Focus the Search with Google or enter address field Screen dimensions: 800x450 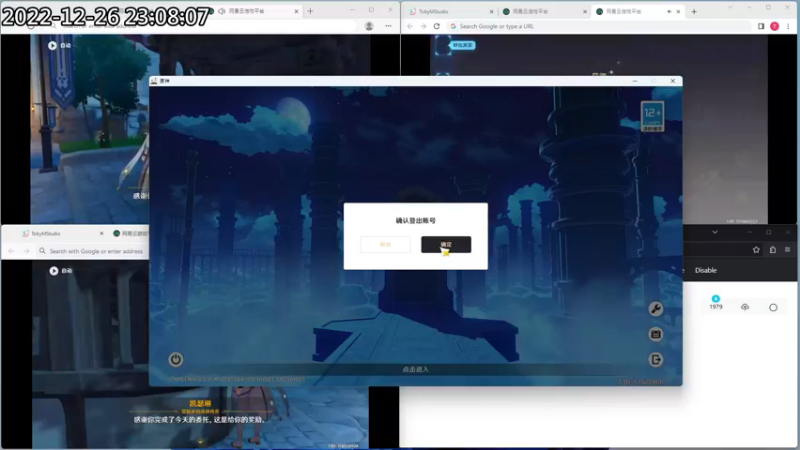pos(92,251)
